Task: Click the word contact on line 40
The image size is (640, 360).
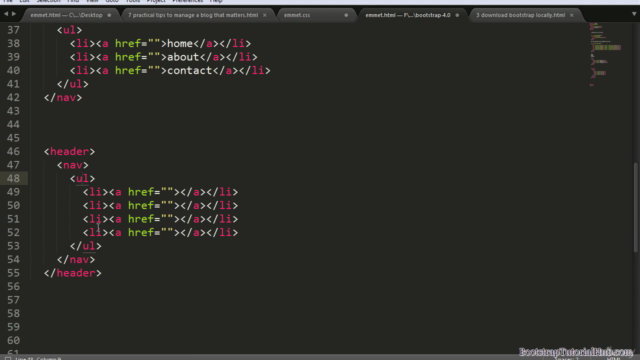Action: pyautogui.click(x=190, y=70)
